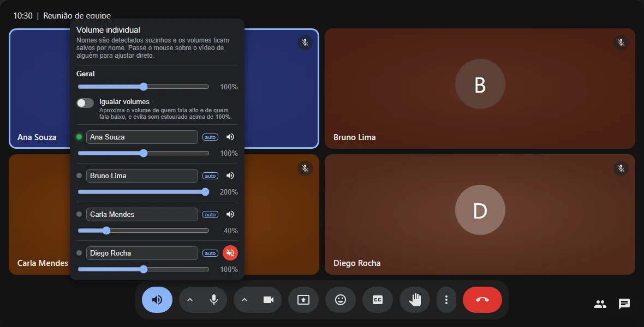
Task: Click the green speaking dot for Ana Souza
Action: tap(79, 137)
